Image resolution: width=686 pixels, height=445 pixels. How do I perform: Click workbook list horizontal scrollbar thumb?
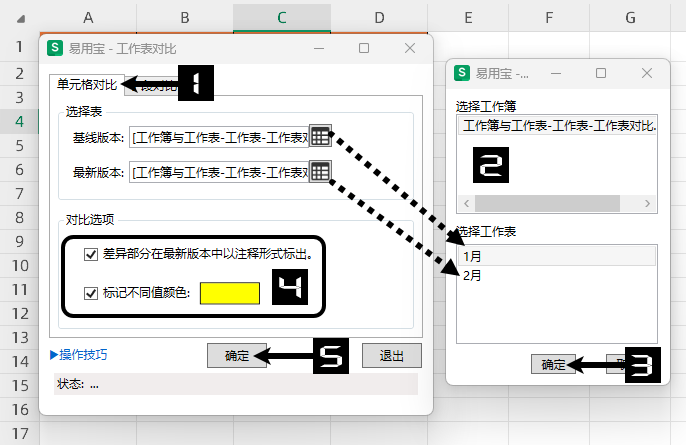coord(547,203)
